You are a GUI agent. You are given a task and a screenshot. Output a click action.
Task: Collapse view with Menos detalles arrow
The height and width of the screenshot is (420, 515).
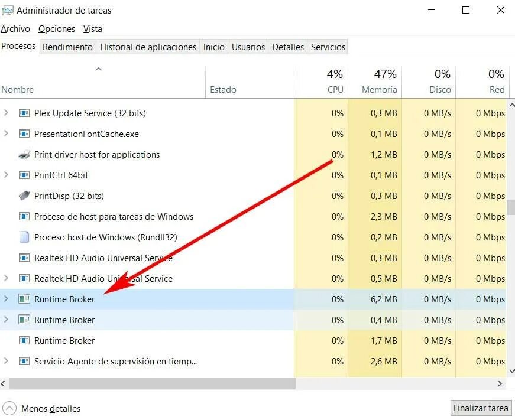9,409
